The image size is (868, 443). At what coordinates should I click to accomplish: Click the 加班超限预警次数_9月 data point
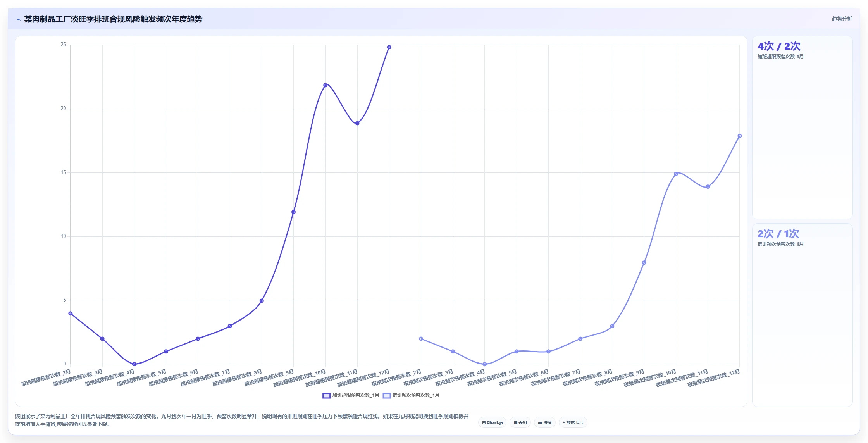point(293,212)
